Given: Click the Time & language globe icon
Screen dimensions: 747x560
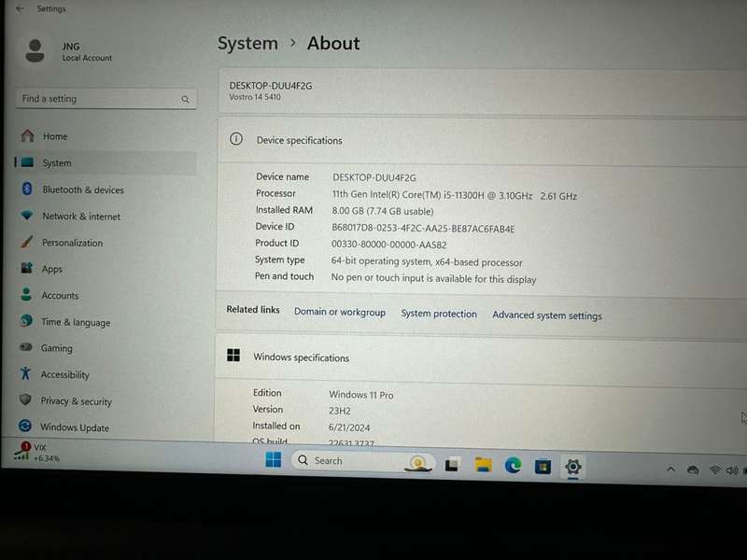Looking at the screenshot, I should pos(26,320).
